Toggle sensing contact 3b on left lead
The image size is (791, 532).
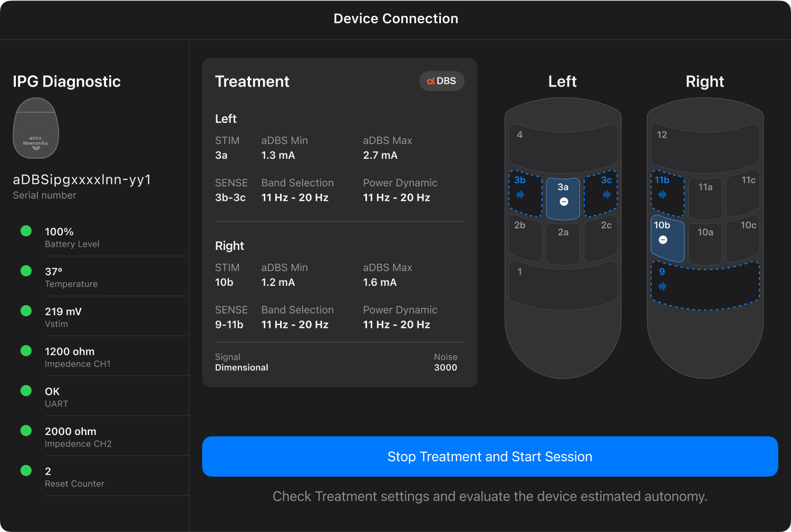(x=525, y=193)
